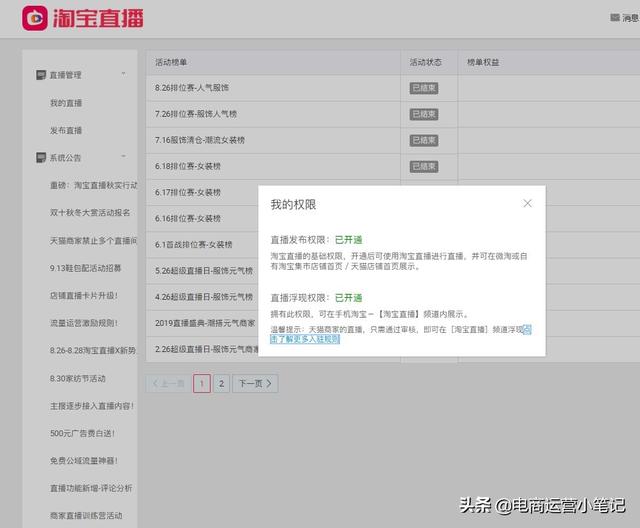
Task: Select page 1 in pagination
Action: point(201,383)
